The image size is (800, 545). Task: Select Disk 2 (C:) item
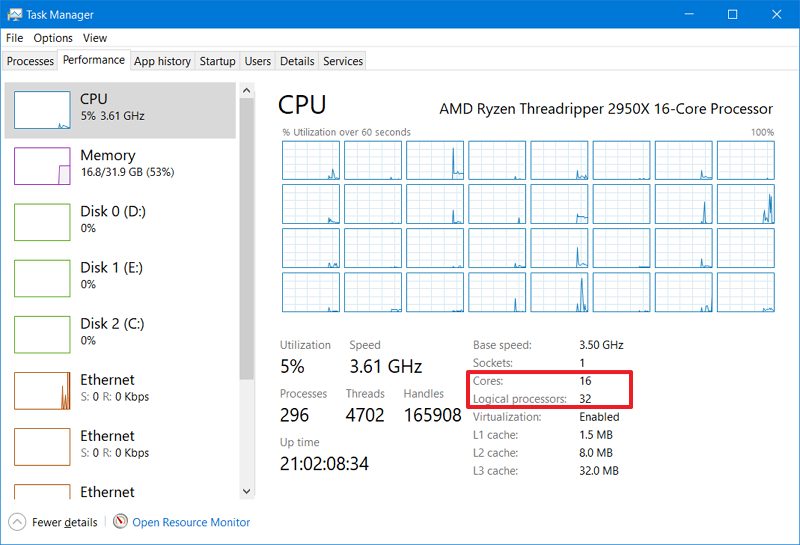click(120, 334)
